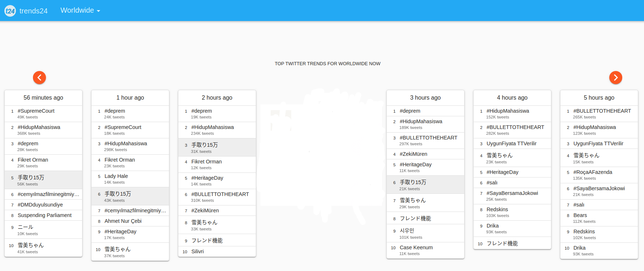Click the trends24 site name
This screenshot has height=271, width=644.
tap(34, 11)
